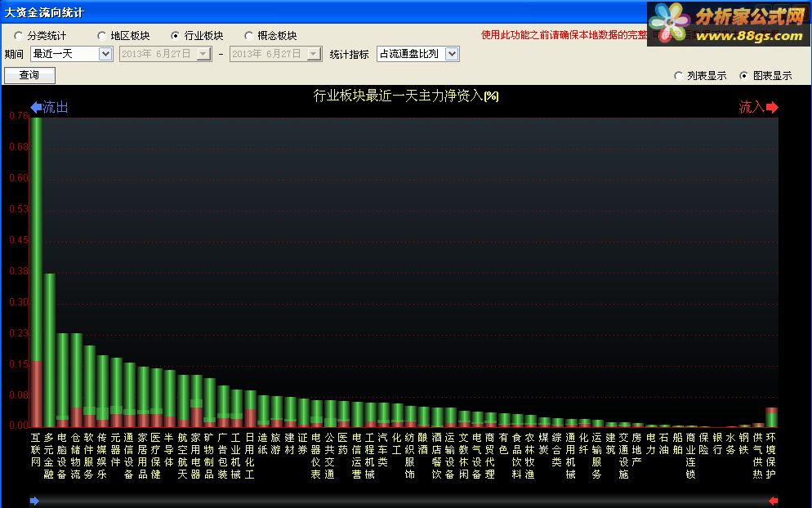Click the 软件服务 axis label
812x508 pixels.
89,457
